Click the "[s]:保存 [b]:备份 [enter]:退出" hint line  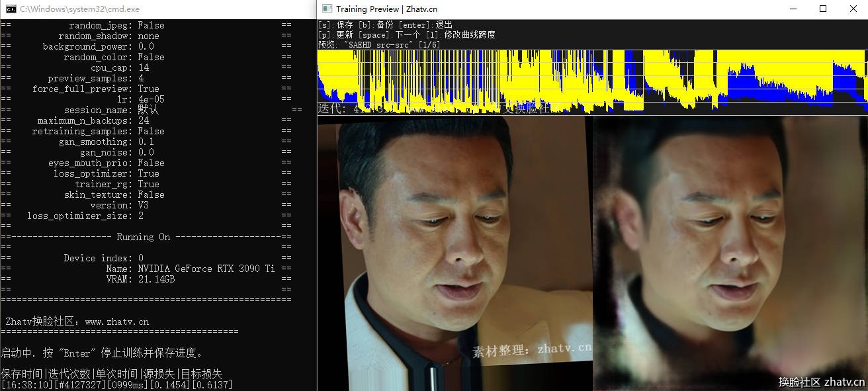[385, 25]
